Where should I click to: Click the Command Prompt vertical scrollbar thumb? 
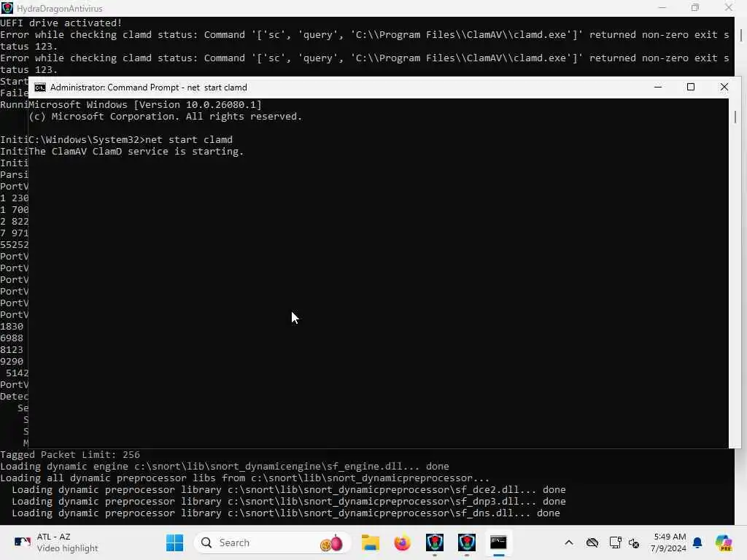[735, 117]
